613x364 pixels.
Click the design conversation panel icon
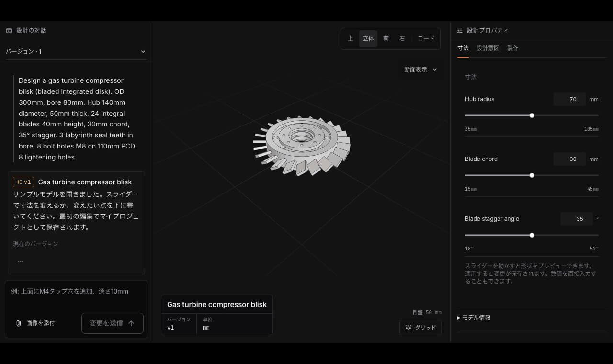coord(9,30)
